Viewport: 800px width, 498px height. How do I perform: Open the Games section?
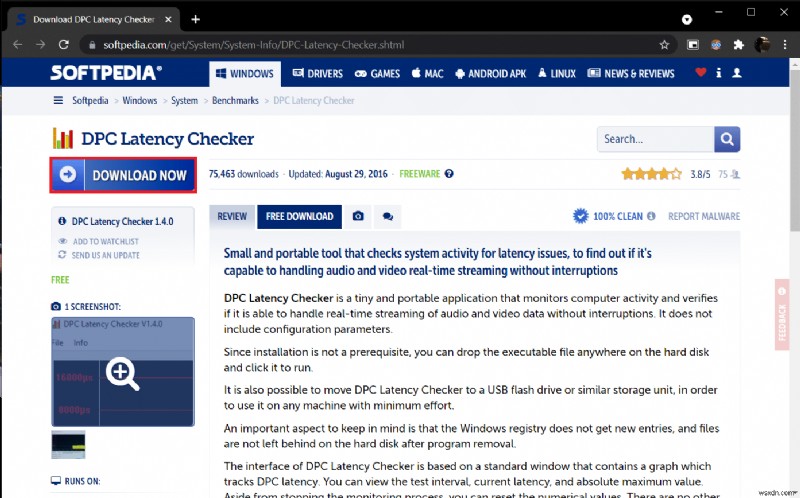(x=377, y=73)
